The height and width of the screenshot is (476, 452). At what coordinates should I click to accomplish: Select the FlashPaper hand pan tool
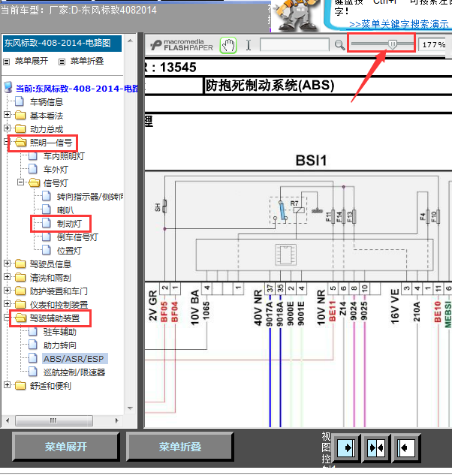pyautogui.click(x=228, y=46)
